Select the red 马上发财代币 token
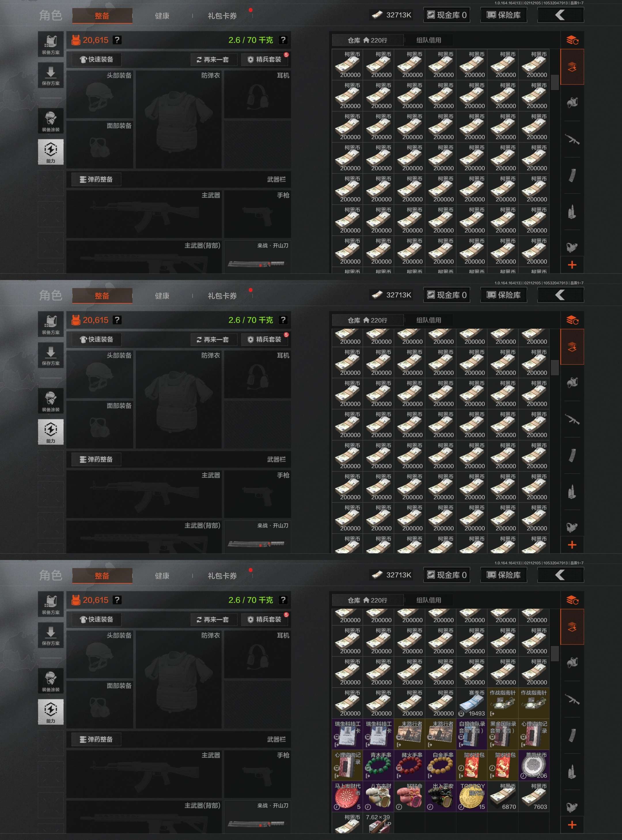This screenshot has height=840, width=622. (x=348, y=796)
